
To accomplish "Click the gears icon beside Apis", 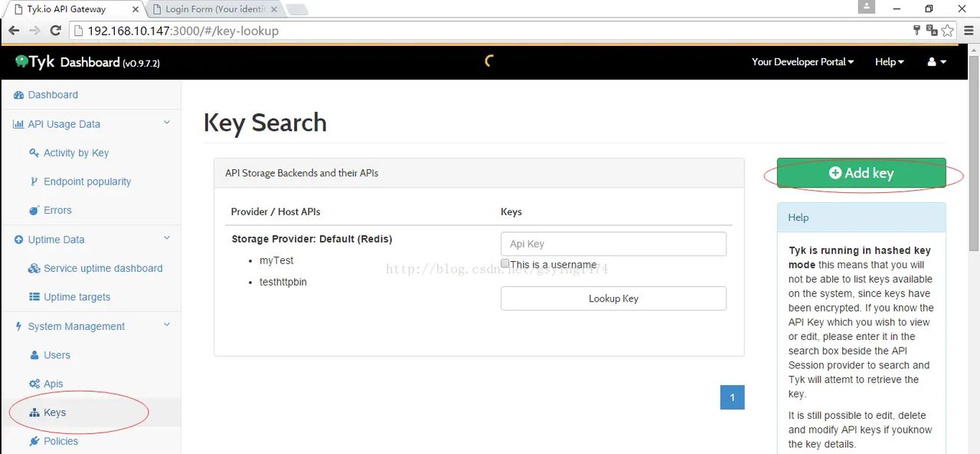I will [x=34, y=384].
